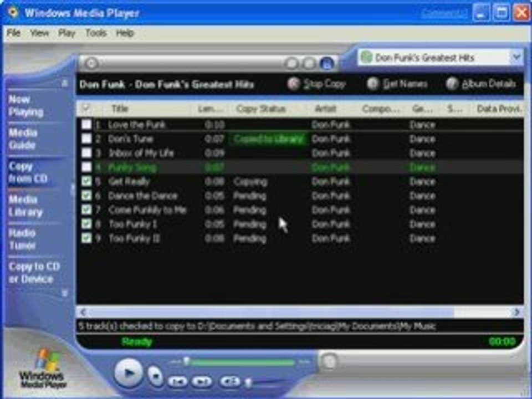Click the horizontal scrollbar left arrow

tap(83, 312)
